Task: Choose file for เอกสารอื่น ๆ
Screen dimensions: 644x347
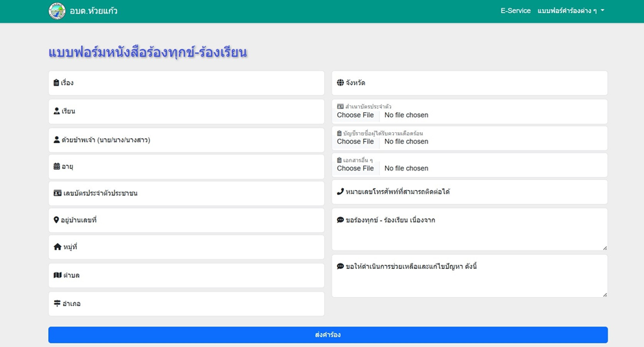Action: (x=356, y=168)
